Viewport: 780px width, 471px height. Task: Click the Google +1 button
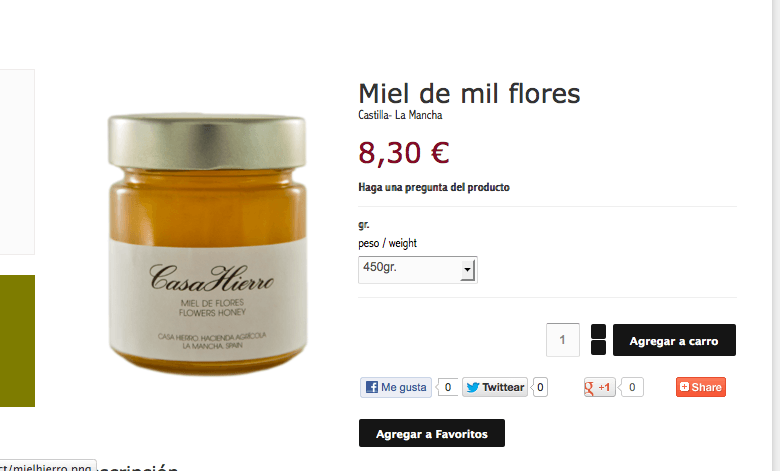tap(599, 387)
